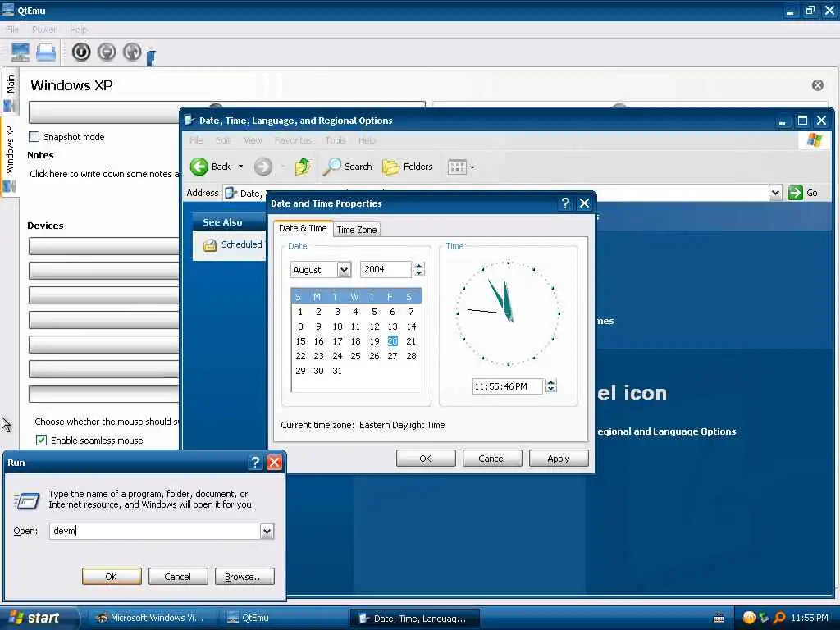Close the Run dialog with red X
The width and height of the screenshot is (840, 630).
click(274, 463)
